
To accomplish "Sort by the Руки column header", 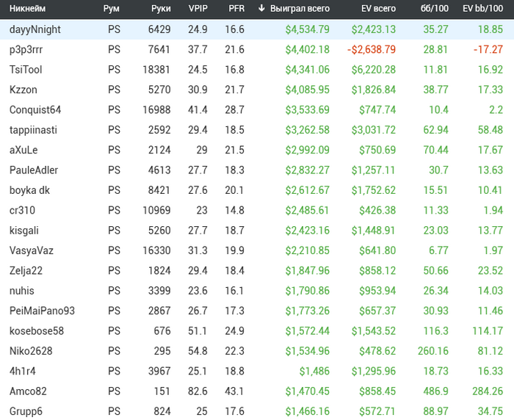I will tap(161, 9).
